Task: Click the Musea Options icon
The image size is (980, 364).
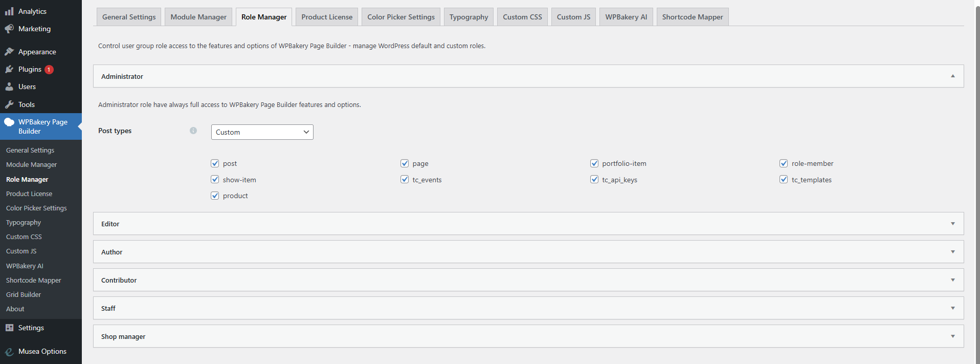Action: coord(9,351)
